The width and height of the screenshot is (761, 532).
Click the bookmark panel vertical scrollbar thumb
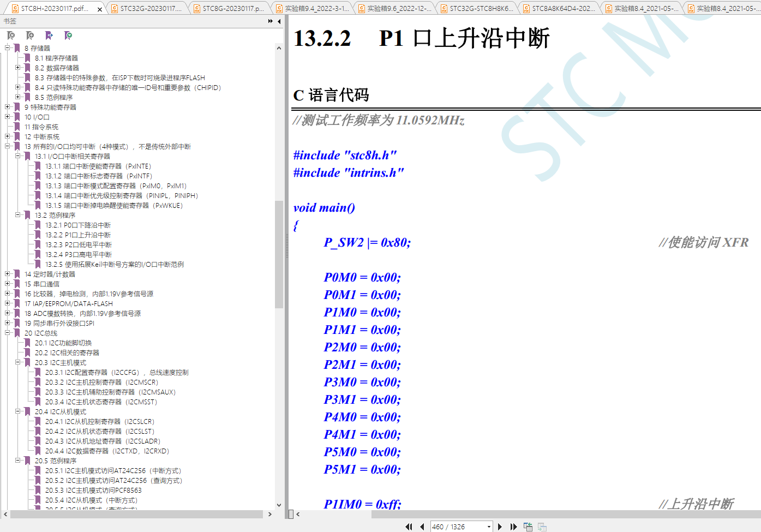(x=279, y=255)
